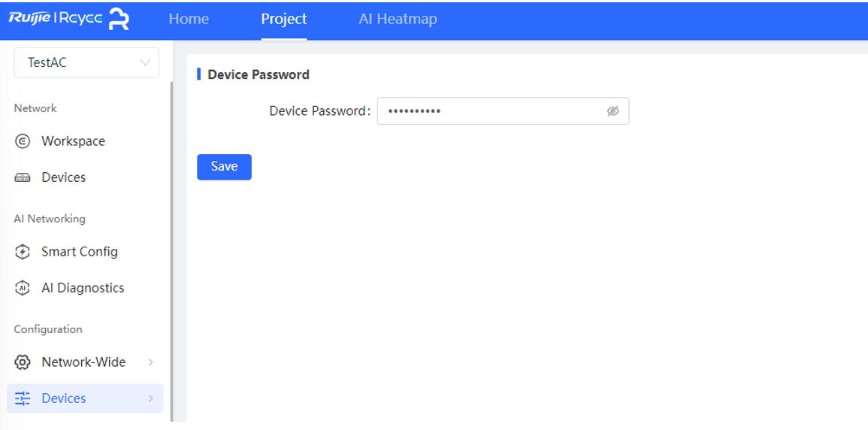The image size is (868, 430).
Task: Click the Devices router icon under Network
Action: tap(23, 178)
